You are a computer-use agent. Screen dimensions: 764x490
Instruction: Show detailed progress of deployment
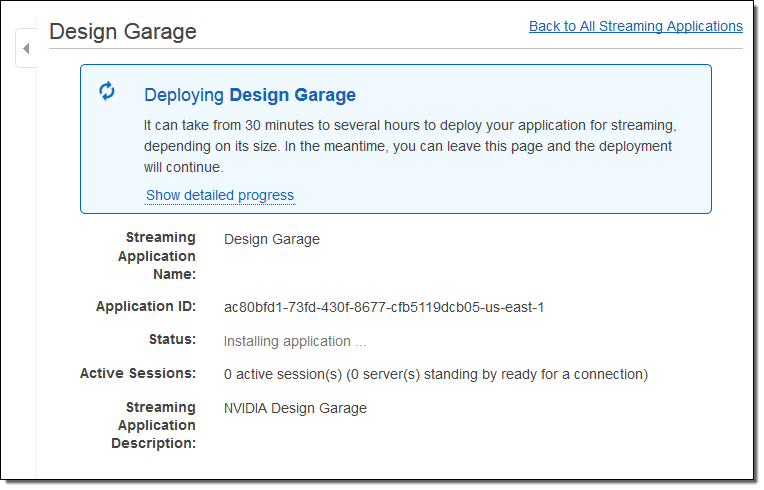pos(220,195)
